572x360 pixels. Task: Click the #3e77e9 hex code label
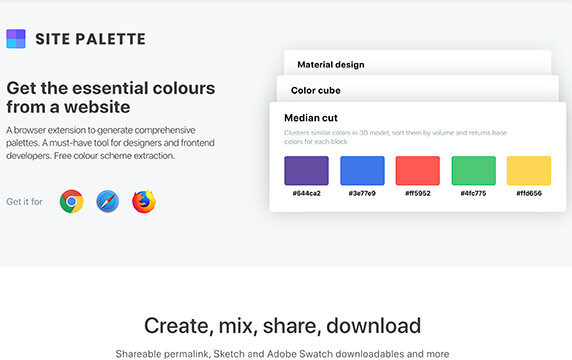[362, 193]
